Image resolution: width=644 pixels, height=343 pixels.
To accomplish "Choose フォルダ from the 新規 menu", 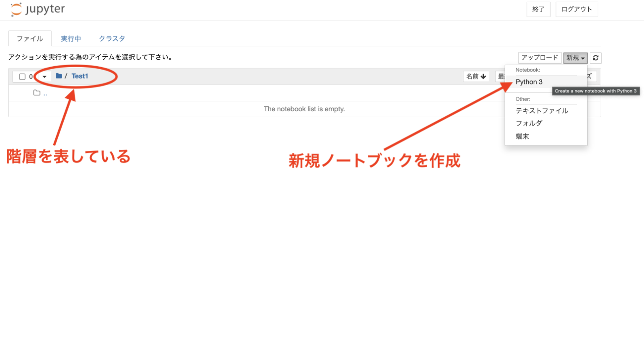I will 529,123.
